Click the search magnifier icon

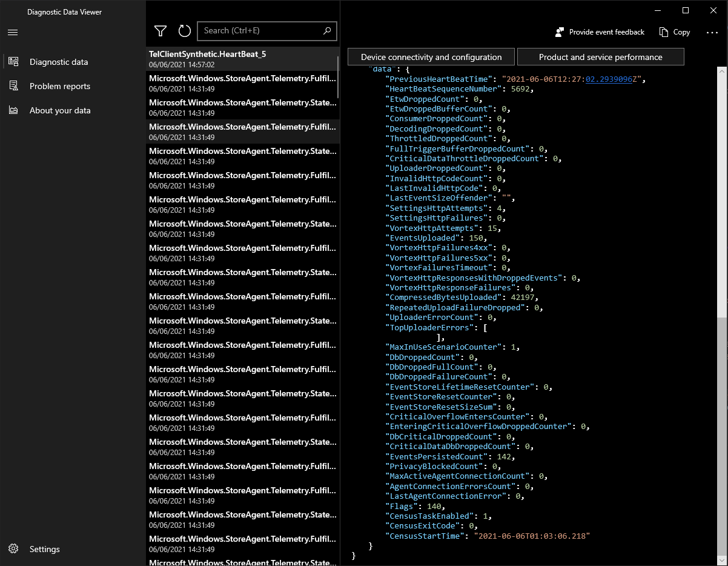tap(327, 31)
